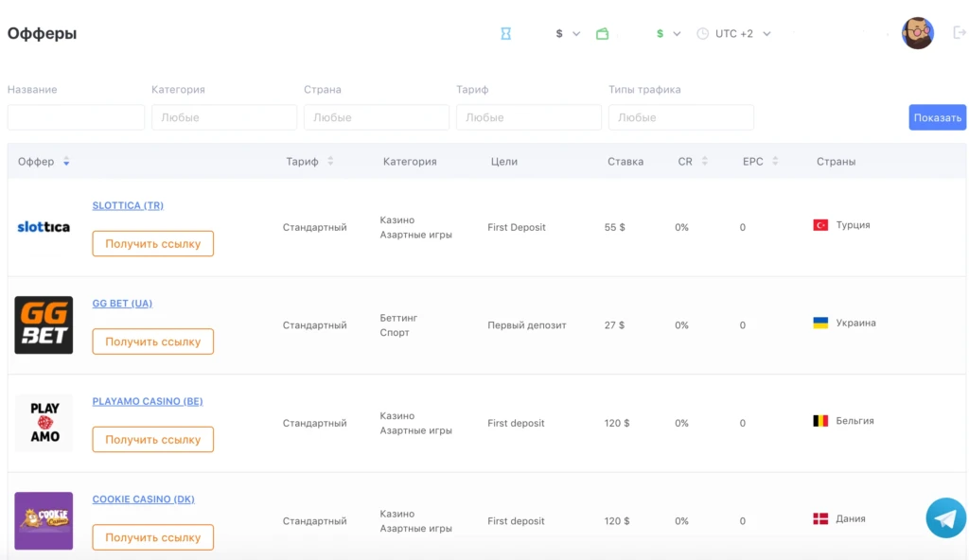Open the Telegram chat bubble
The image size is (969, 560).
click(945, 518)
